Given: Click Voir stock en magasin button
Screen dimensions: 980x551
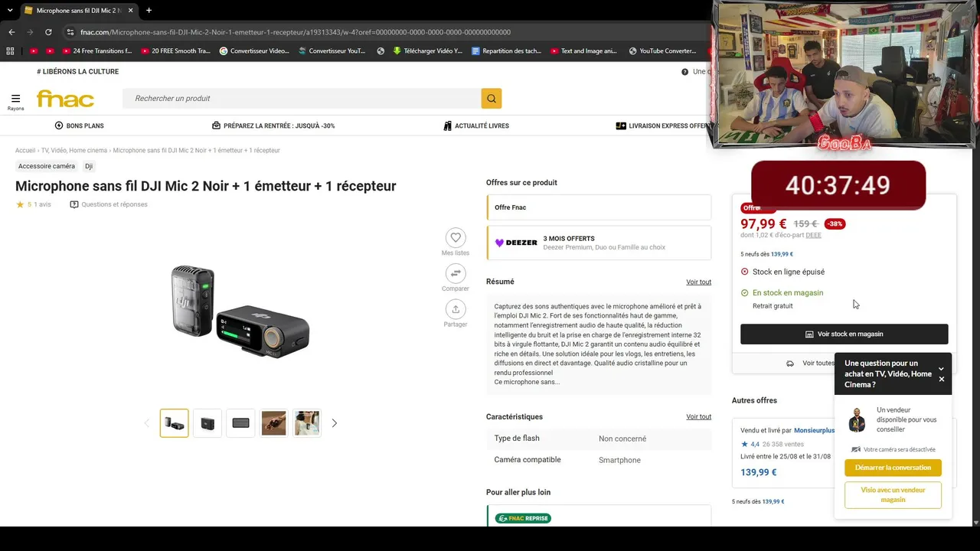Looking at the screenshot, I should click(844, 334).
